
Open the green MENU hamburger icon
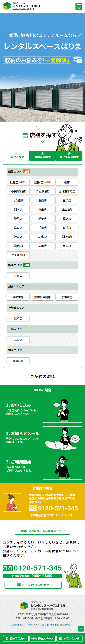[x=79, y=7]
